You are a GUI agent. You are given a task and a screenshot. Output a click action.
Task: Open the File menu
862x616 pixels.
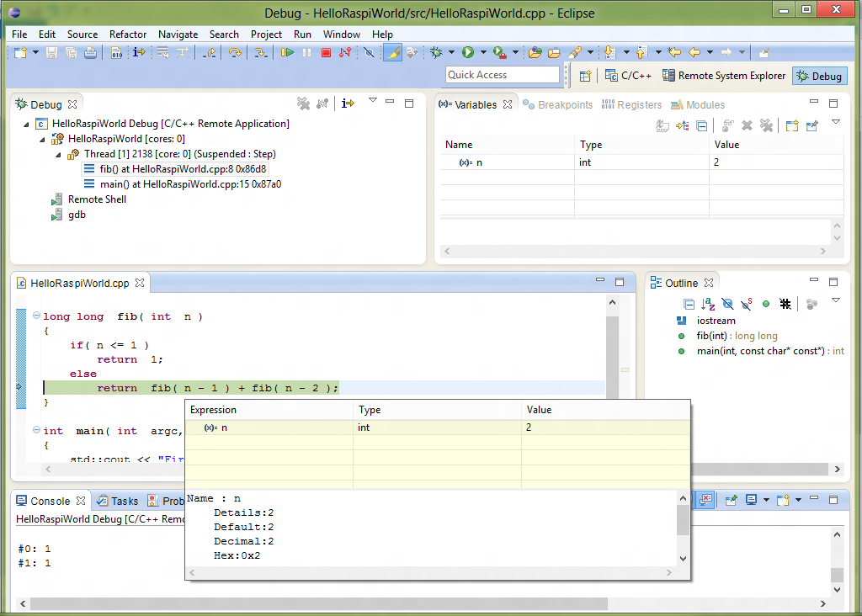pyautogui.click(x=19, y=34)
